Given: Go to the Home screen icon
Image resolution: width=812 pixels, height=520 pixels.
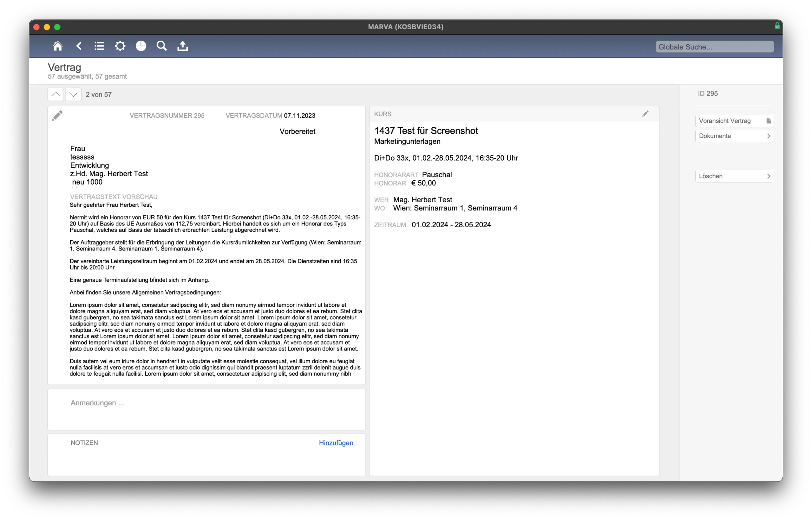Looking at the screenshot, I should pos(58,46).
